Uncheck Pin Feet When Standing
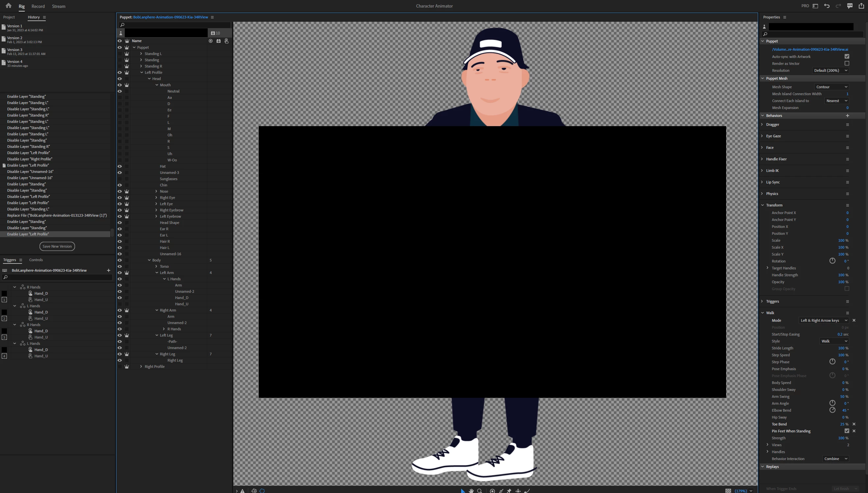The height and width of the screenshot is (493, 868). [x=847, y=431]
